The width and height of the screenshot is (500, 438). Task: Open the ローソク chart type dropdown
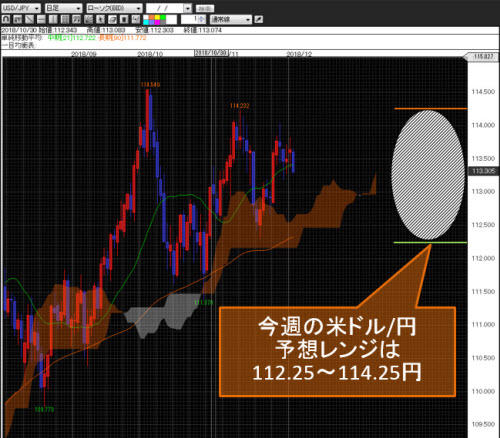click(114, 8)
